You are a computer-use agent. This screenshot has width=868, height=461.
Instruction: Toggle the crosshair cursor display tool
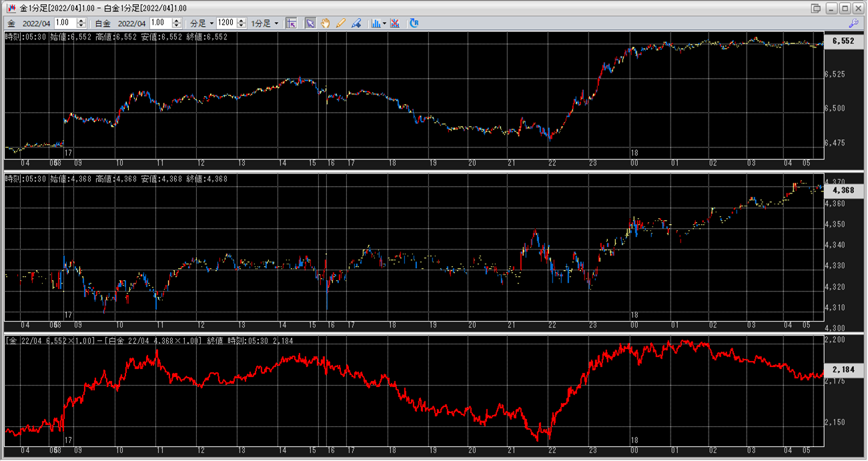[x=291, y=23]
